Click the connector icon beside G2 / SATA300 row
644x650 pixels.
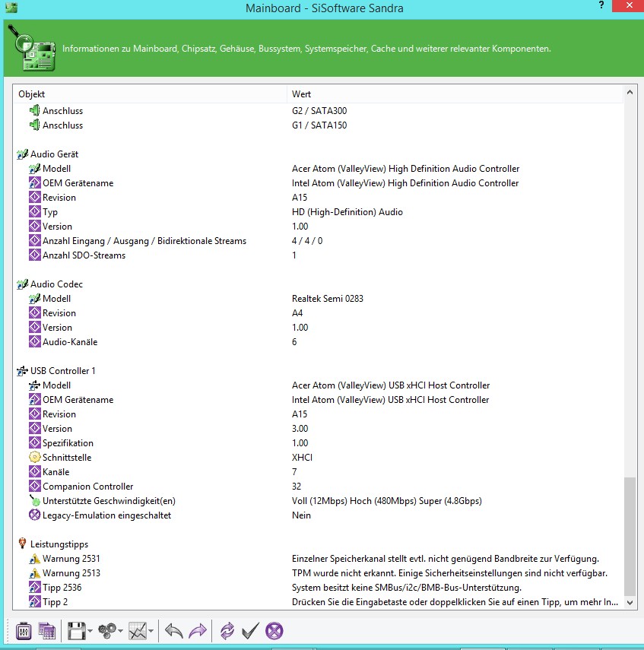pyautogui.click(x=35, y=111)
